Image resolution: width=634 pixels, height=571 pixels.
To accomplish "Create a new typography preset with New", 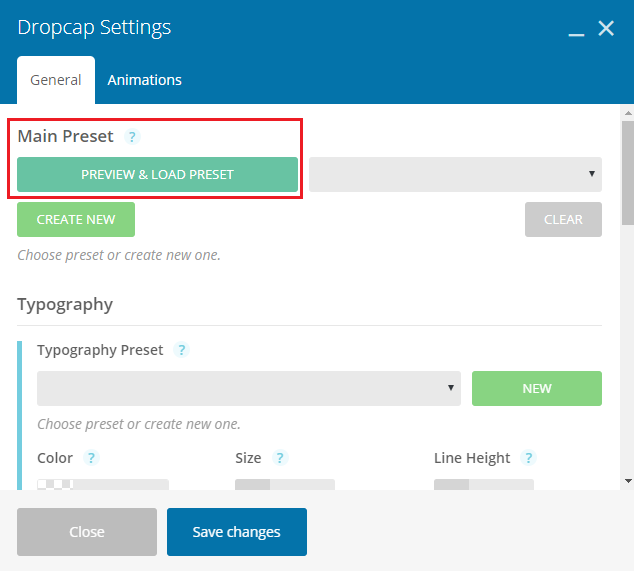I will click(537, 388).
